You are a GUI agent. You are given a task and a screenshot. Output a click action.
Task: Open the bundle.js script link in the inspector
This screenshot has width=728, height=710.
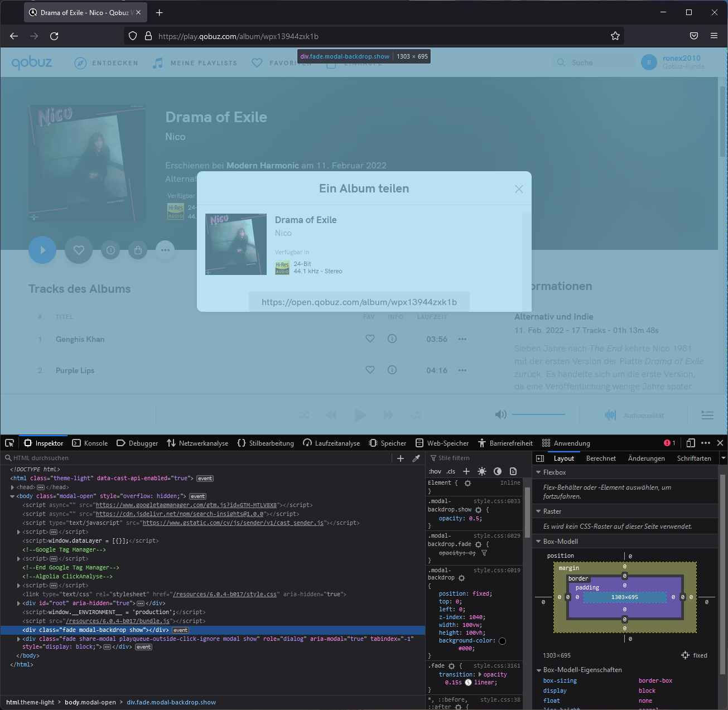[x=118, y=621]
